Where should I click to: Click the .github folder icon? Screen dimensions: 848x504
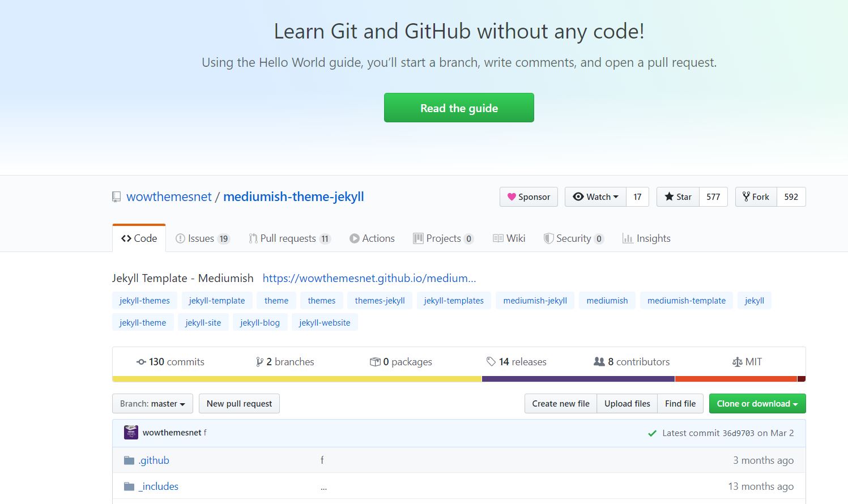129,460
